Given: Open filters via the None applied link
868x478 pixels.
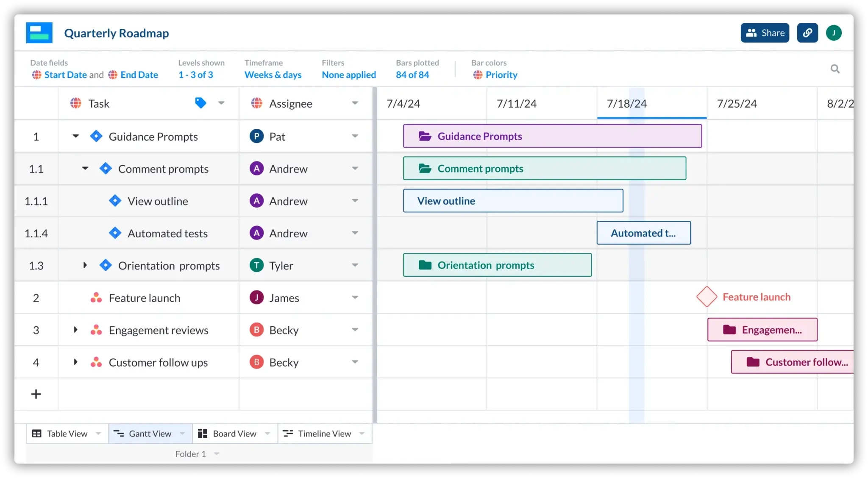Looking at the screenshot, I should click(x=348, y=75).
